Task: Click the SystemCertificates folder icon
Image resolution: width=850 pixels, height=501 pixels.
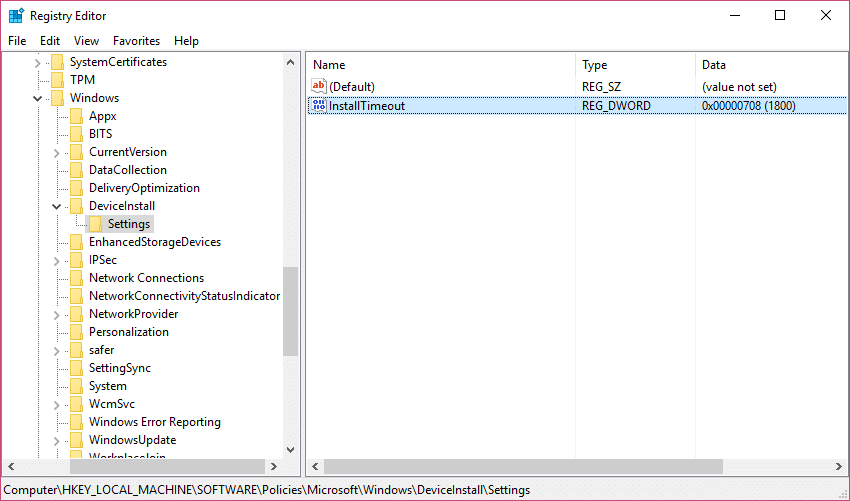Action: click(x=57, y=62)
